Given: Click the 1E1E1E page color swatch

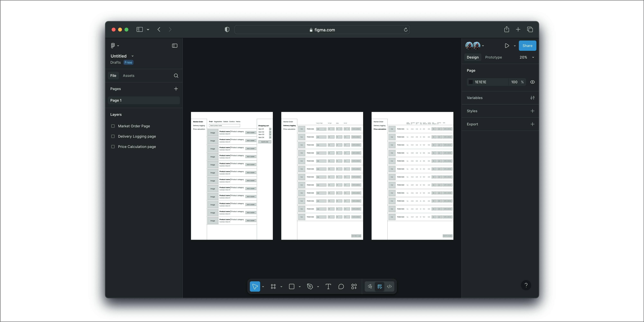Looking at the screenshot, I should point(471,82).
